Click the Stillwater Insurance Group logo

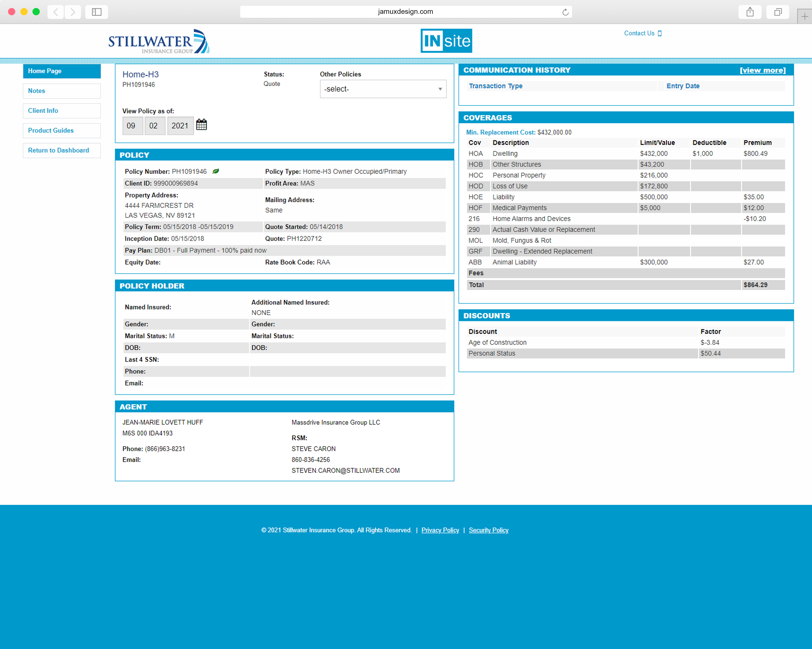[159, 41]
